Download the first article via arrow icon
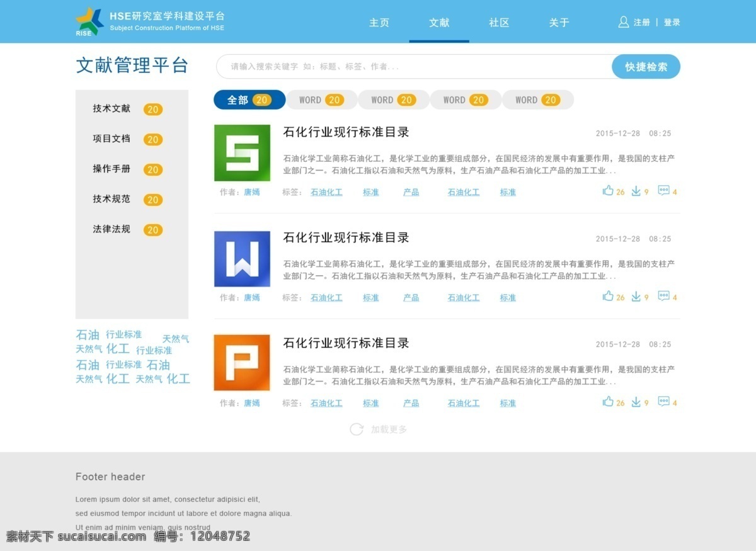Image resolution: width=756 pixels, height=551 pixels. pos(636,191)
